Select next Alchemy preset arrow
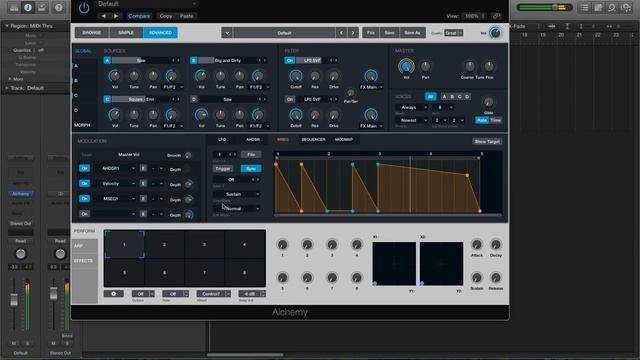The width and height of the screenshot is (640, 360). click(353, 33)
